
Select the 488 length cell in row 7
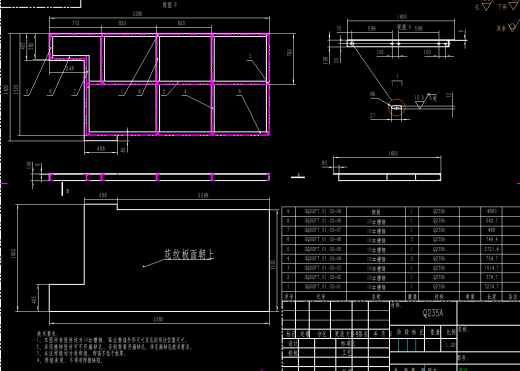click(492, 230)
